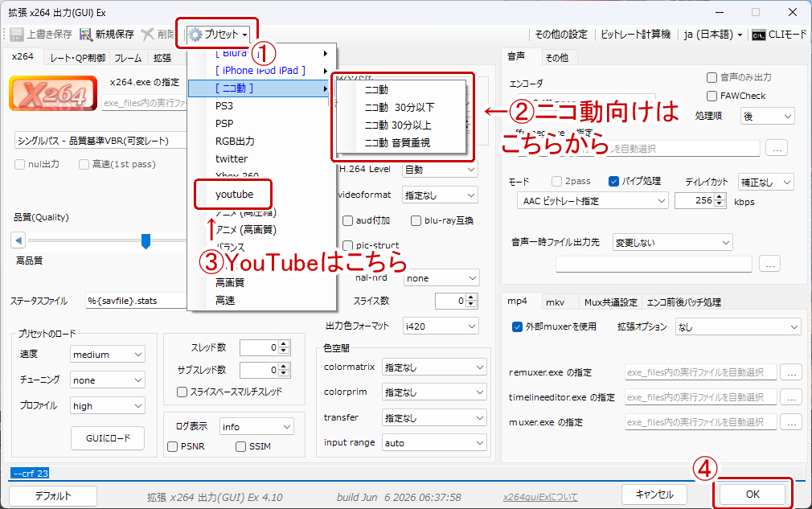The image size is (812, 509).
Task: Open the AAC ビットレート指定 mode dropdown
Action: [593, 201]
